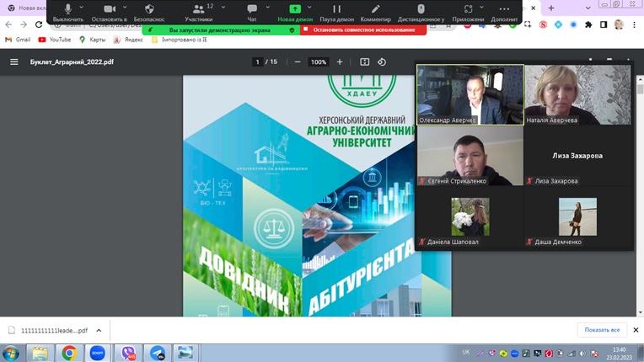Open the Gmail bookmark

click(x=18, y=40)
